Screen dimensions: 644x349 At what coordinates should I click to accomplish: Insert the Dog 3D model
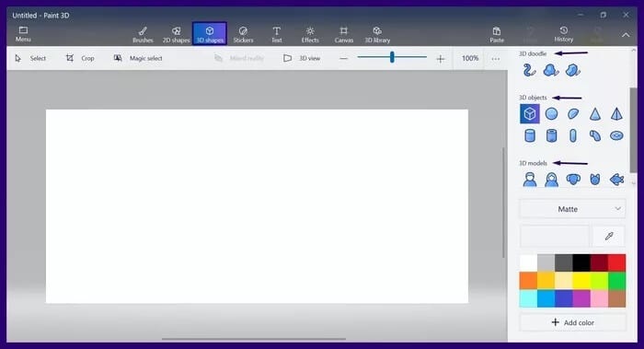click(x=573, y=180)
